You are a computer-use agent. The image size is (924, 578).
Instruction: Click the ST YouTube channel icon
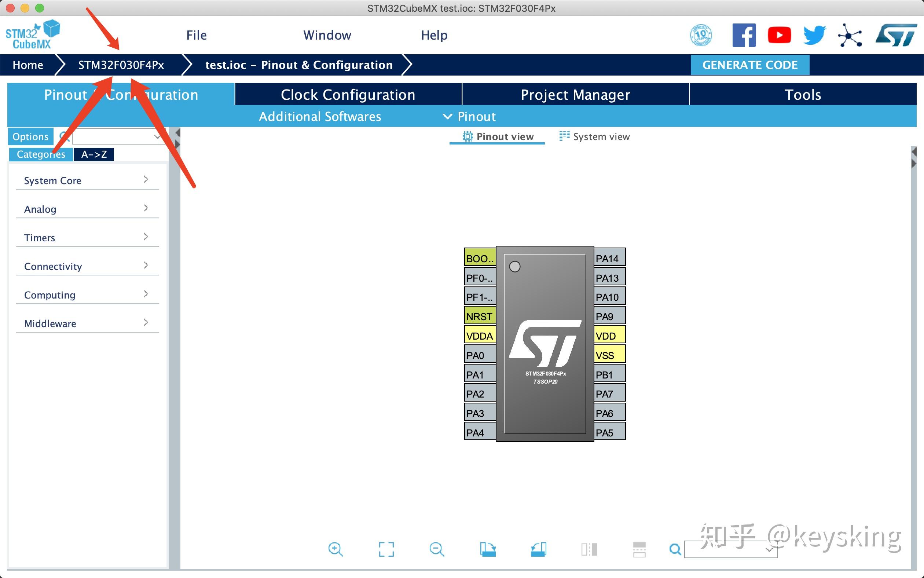click(x=779, y=35)
